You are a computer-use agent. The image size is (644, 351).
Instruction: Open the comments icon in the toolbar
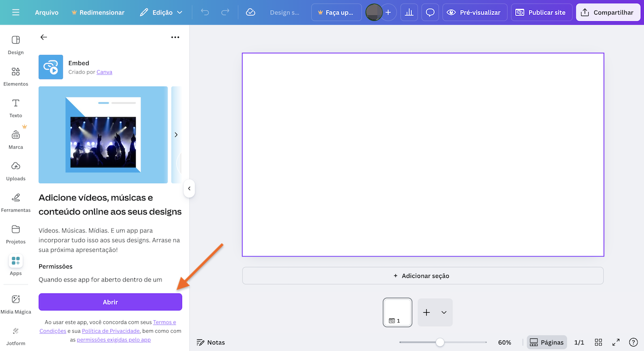430,12
